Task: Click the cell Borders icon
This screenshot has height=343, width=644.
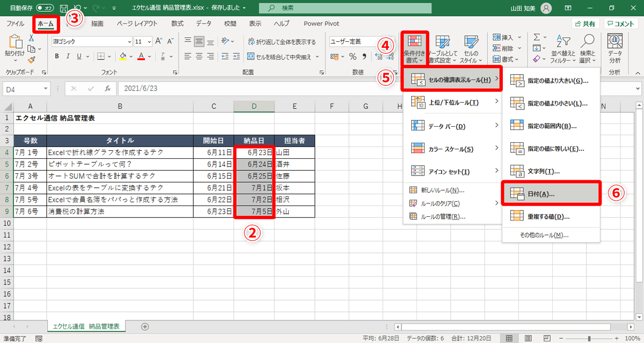Action: pyautogui.click(x=102, y=56)
